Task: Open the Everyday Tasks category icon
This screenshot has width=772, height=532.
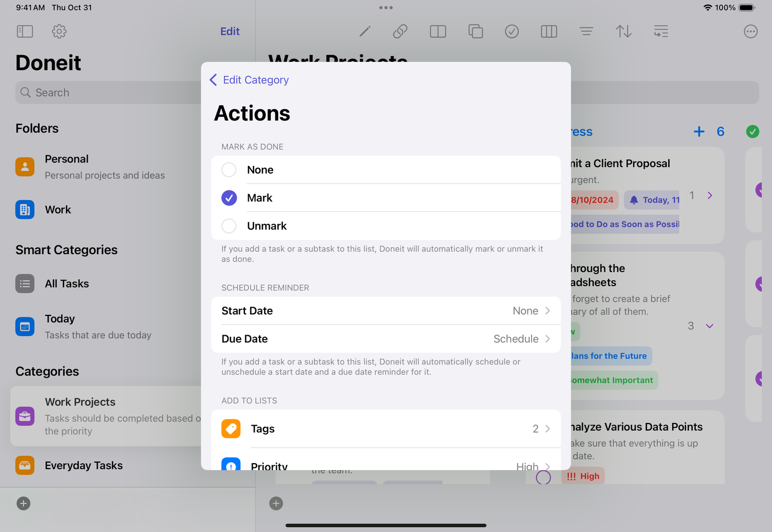Action: (x=25, y=465)
